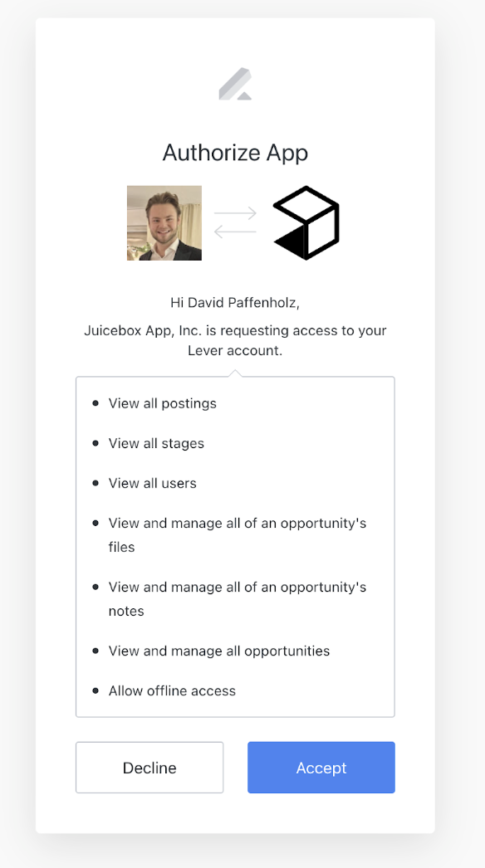The width and height of the screenshot is (485, 868).
Task: Click the user profile photo
Action: (164, 223)
